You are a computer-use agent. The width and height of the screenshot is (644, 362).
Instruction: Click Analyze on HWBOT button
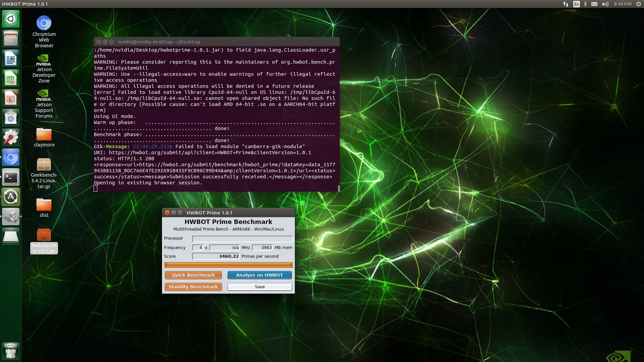[x=260, y=275]
